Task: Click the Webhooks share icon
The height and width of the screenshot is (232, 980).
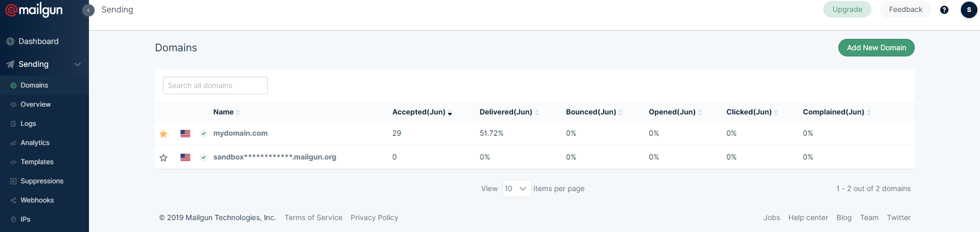Action: click(x=13, y=200)
